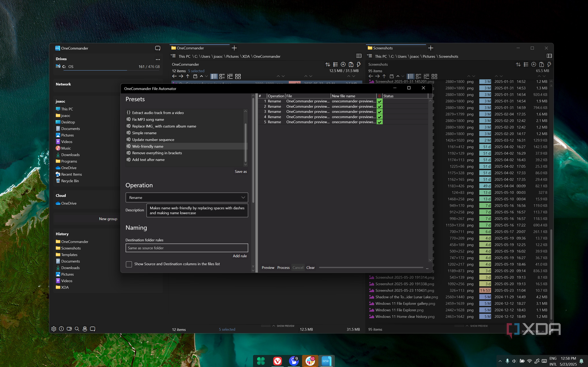Click Add rule under destination folder rules
Image resolution: width=588 pixels, height=367 pixels.
tap(240, 256)
